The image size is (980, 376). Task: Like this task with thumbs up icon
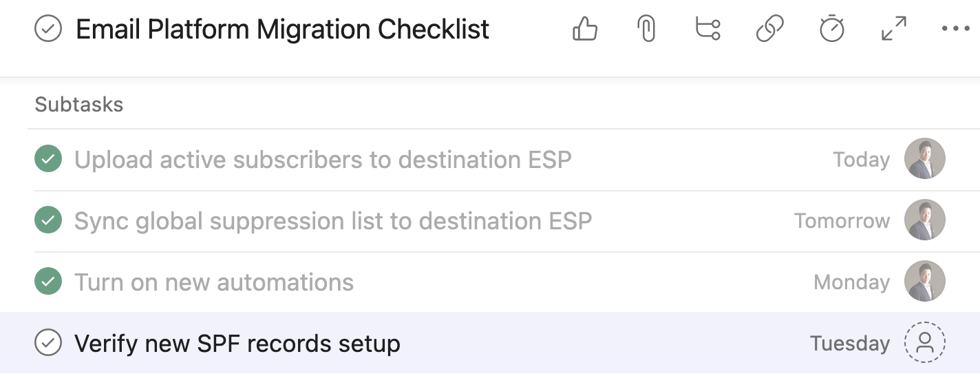[584, 30]
